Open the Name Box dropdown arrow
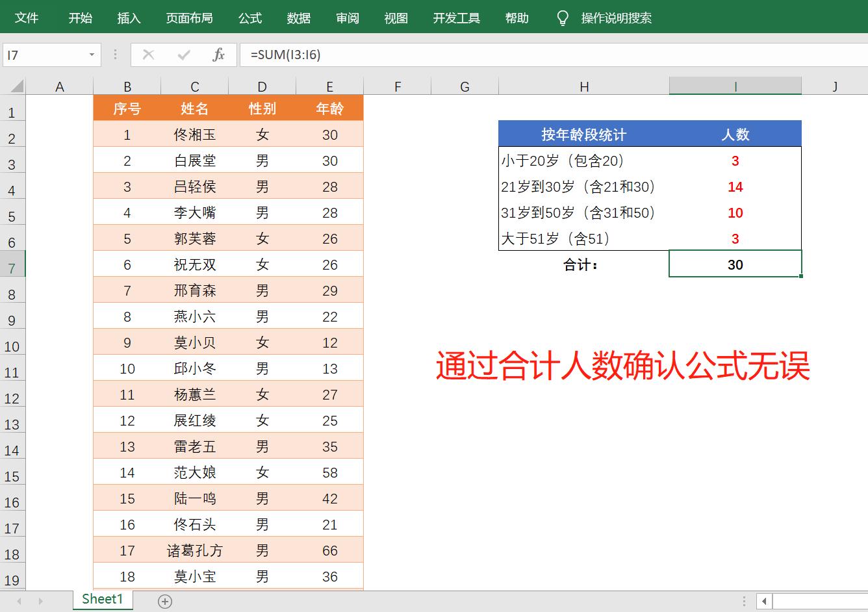The width and height of the screenshot is (868, 612). (92, 55)
